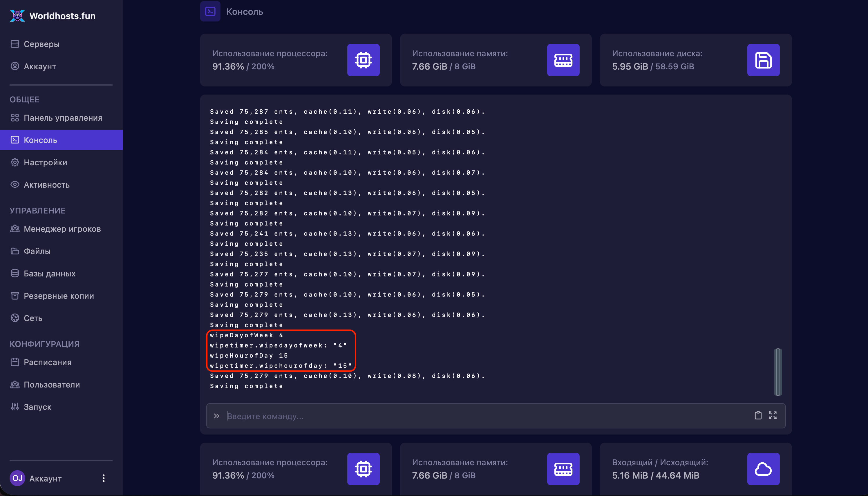Click the top Аккаунт profile icon in sidebar
Image resolution: width=868 pixels, height=496 pixels.
pos(15,66)
